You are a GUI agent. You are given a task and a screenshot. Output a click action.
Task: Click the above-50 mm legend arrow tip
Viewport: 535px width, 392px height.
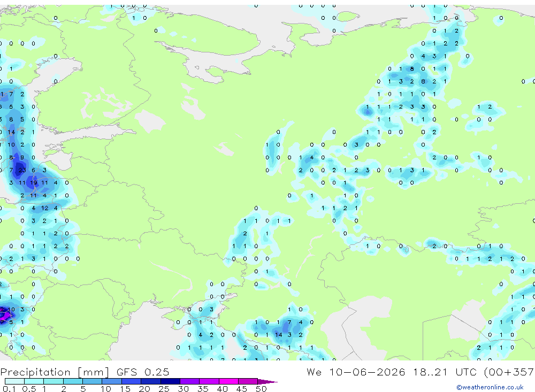[267, 381]
